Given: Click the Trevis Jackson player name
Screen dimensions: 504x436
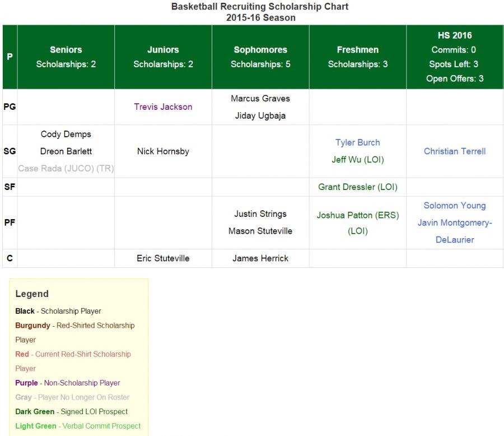Looking at the screenshot, I should pyautogui.click(x=163, y=106).
